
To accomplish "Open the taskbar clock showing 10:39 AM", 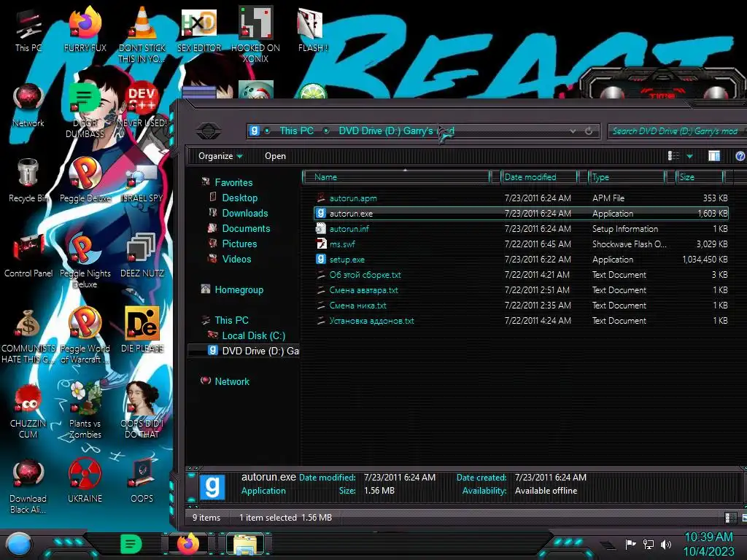I will (x=708, y=544).
